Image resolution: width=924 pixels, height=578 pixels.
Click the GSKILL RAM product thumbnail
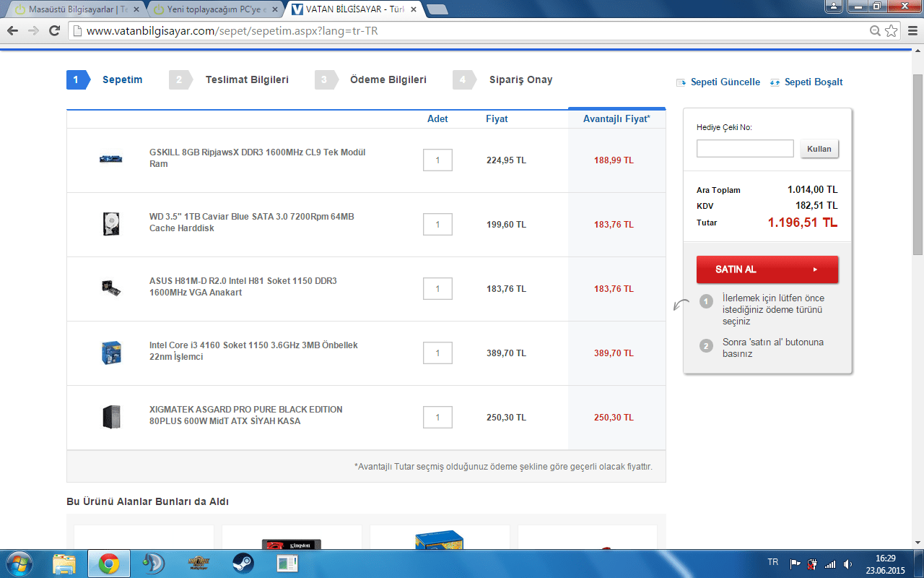(x=110, y=158)
